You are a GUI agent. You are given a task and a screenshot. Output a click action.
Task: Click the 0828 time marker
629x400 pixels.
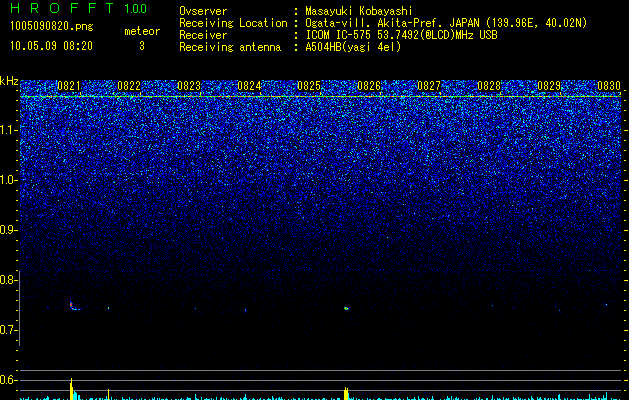489,86
